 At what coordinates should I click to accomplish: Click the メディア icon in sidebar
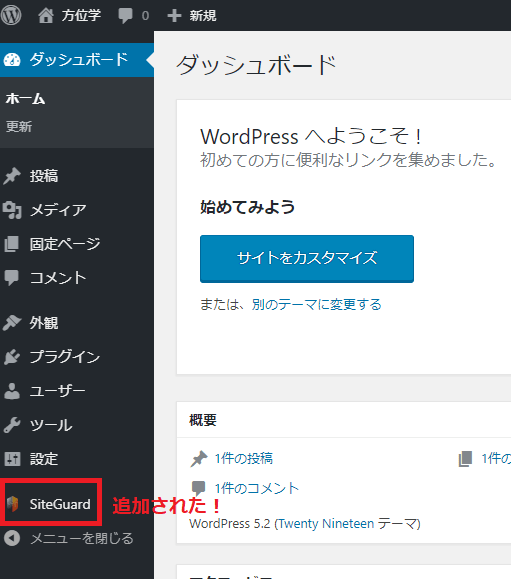pos(12,210)
